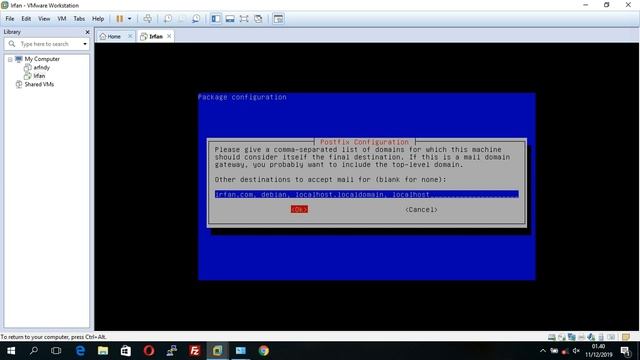
Task: Click the Send Ctrl+Alt+Del icon
Action: [x=148, y=19]
